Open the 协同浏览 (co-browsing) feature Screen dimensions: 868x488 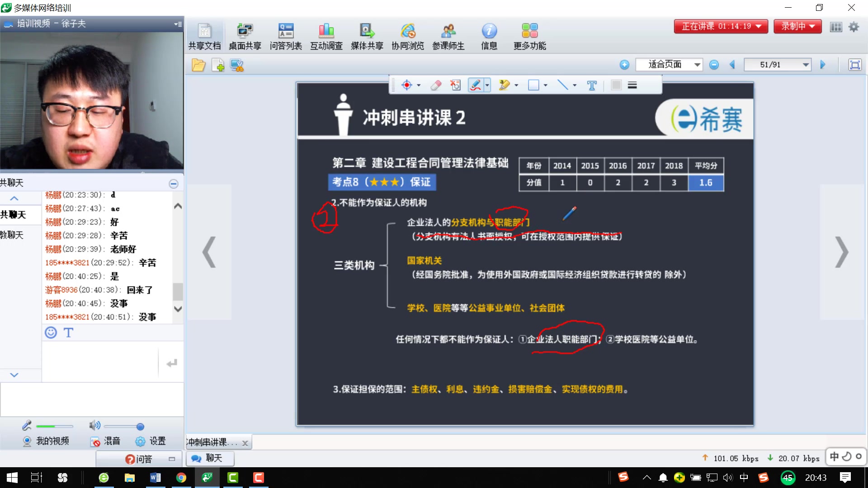[407, 35]
